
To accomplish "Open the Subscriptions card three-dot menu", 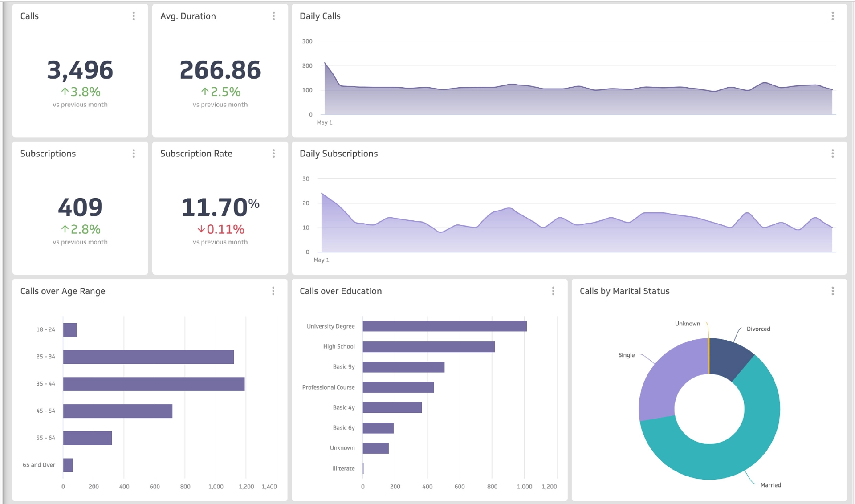I will (134, 154).
